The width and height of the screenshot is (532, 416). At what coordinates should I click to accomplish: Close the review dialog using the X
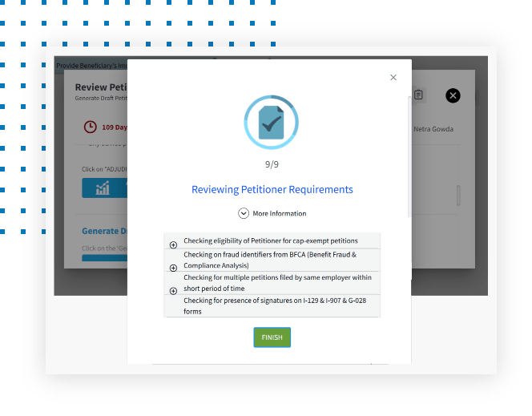pos(393,78)
